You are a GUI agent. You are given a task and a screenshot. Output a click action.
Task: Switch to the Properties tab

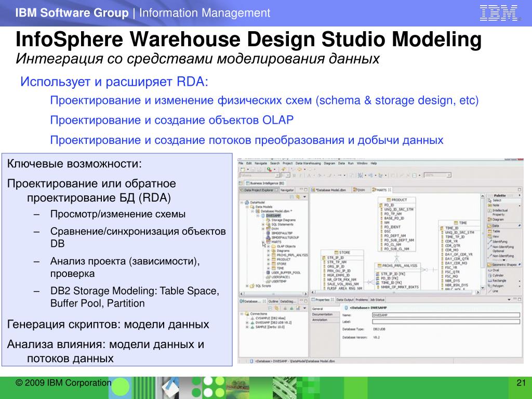[322, 300]
